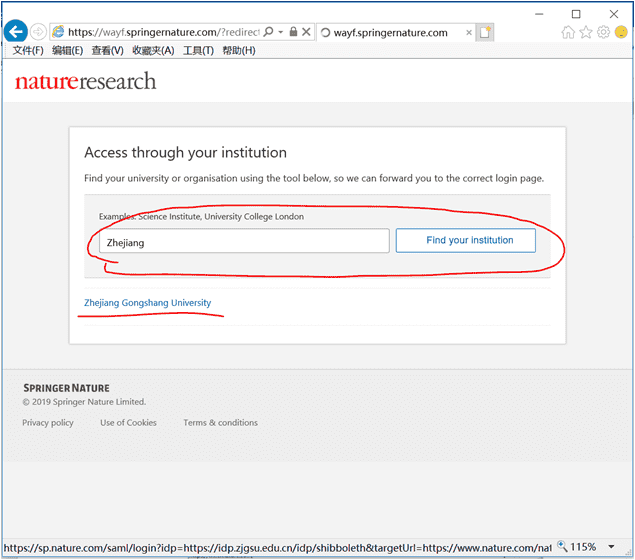Click the Find your institution button
The width and height of the screenshot is (635, 560).
(465, 241)
